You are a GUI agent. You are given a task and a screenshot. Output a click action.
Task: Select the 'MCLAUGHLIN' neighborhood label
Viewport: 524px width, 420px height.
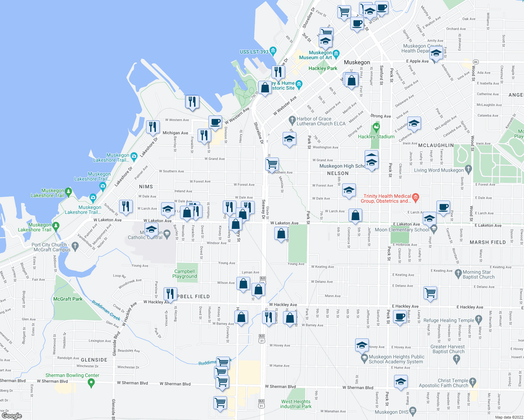(436, 145)
